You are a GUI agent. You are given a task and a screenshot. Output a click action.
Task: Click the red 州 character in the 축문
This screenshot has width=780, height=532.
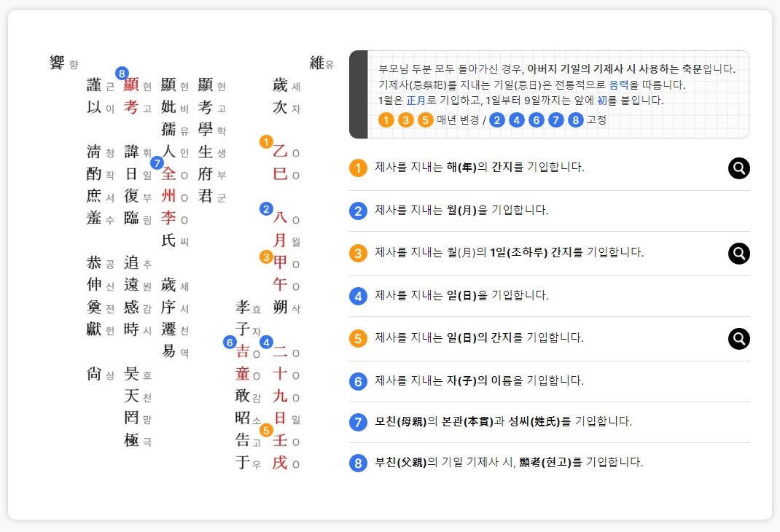tap(168, 196)
